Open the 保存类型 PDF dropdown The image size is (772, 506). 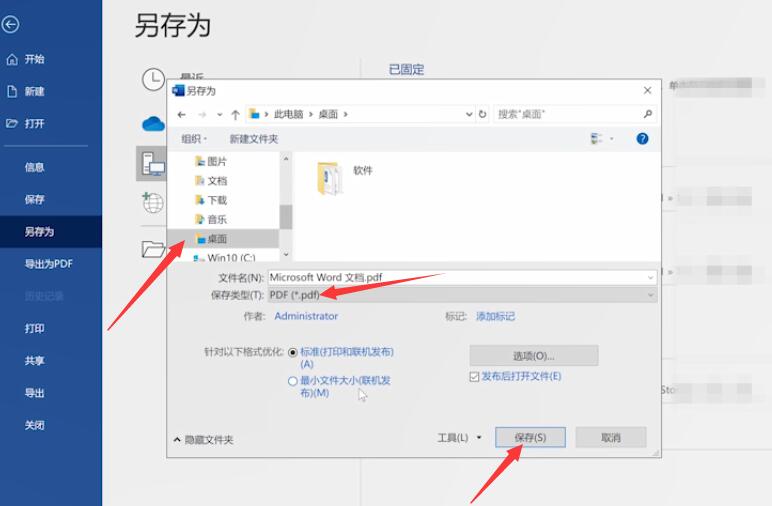coord(462,295)
